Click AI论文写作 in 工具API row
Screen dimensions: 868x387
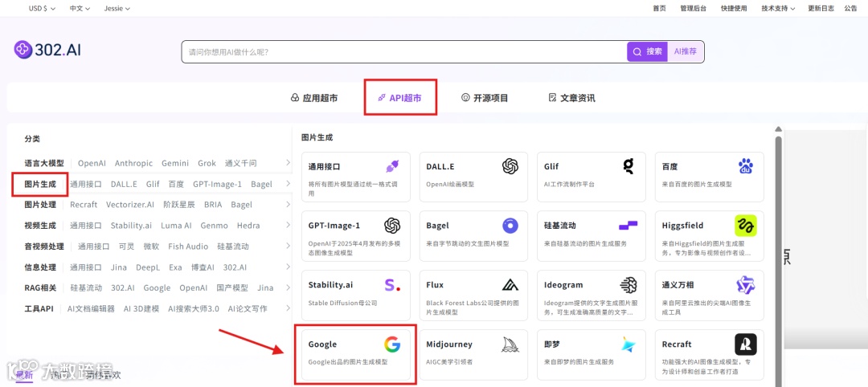click(x=248, y=308)
